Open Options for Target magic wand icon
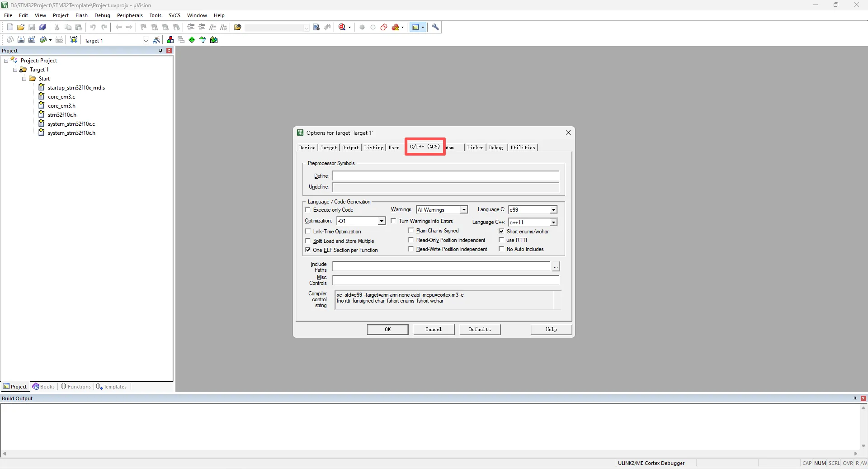 click(157, 40)
